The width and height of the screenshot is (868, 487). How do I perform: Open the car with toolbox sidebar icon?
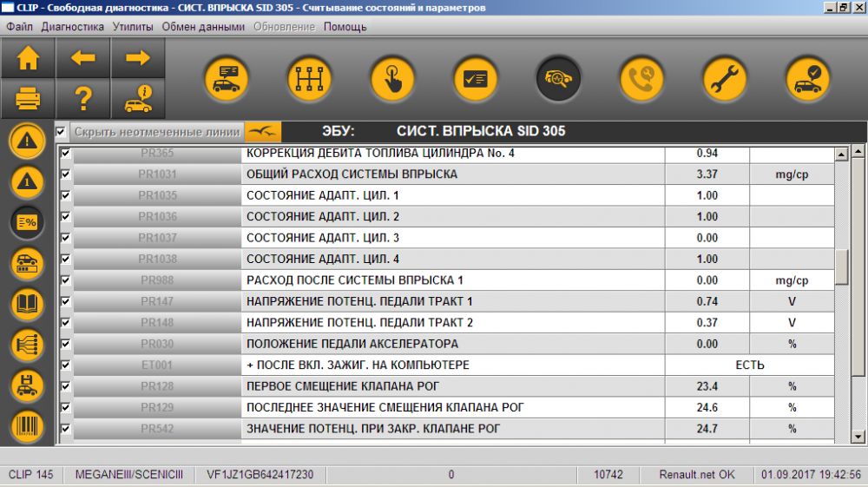pyautogui.click(x=27, y=263)
